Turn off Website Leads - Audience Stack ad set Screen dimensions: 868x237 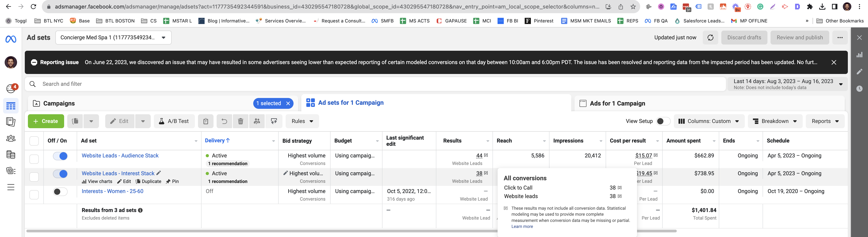(60, 156)
